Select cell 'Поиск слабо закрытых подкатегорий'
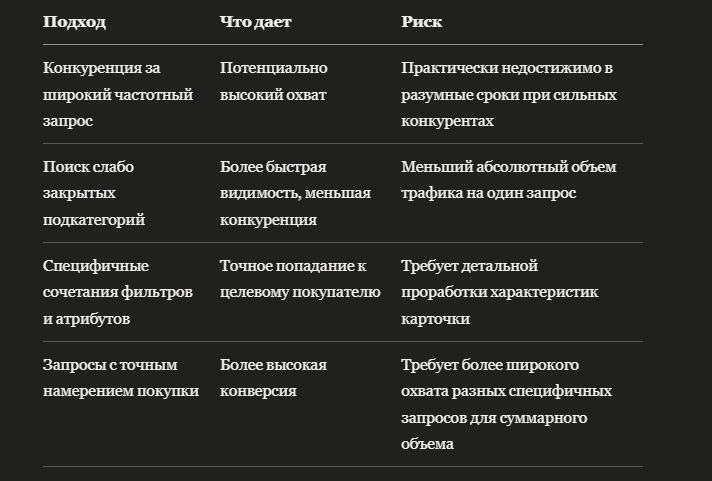 click(x=94, y=193)
